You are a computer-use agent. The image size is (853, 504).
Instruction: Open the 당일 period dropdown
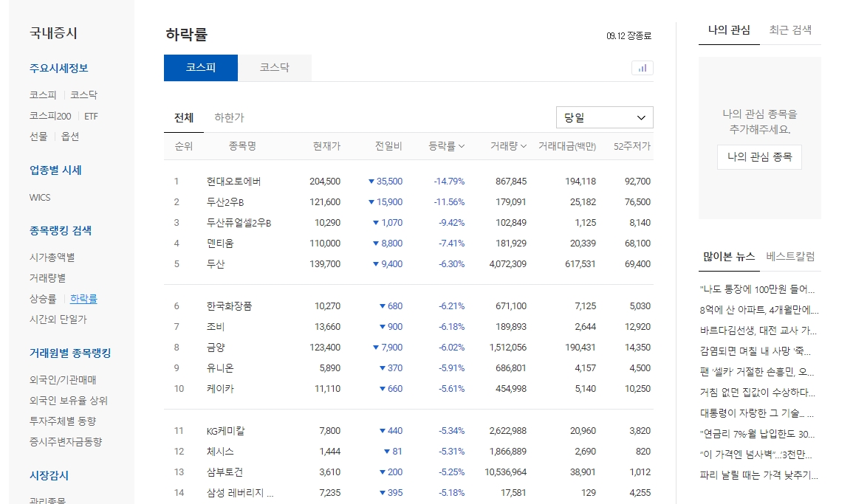(x=604, y=117)
